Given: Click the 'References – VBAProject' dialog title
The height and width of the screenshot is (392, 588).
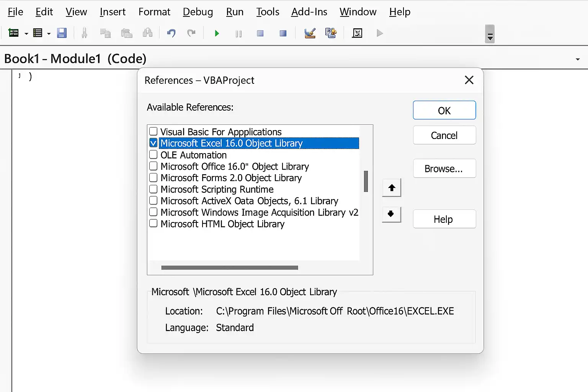Looking at the screenshot, I should pos(199,80).
